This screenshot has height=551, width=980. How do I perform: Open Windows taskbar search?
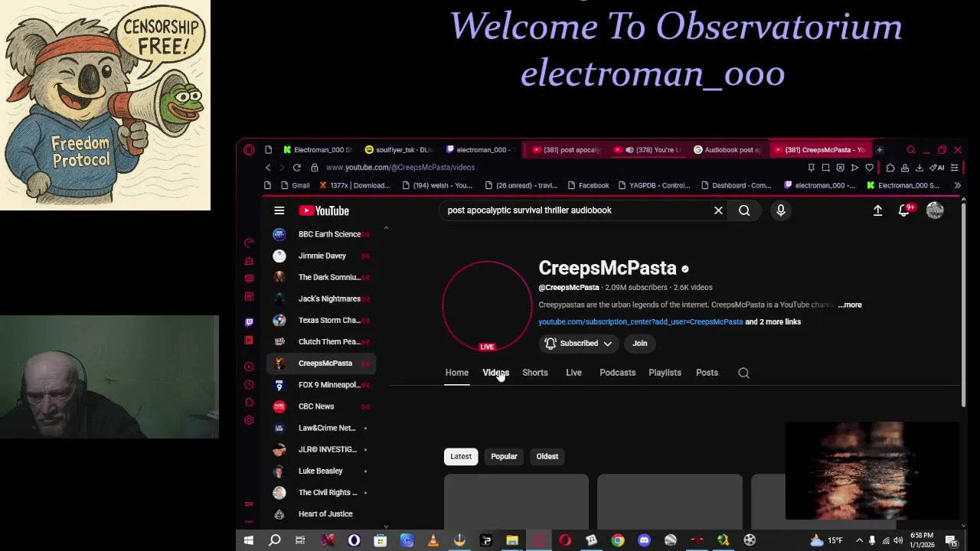274,540
